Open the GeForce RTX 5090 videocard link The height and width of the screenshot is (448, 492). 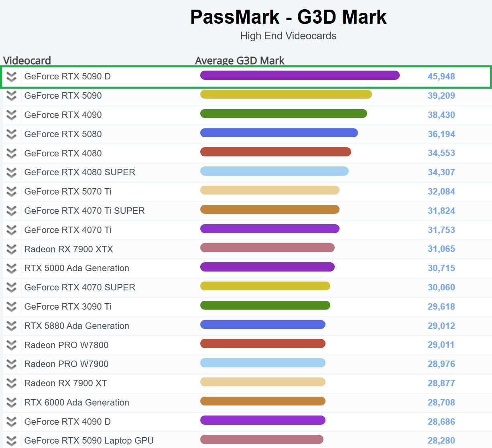click(63, 95)
